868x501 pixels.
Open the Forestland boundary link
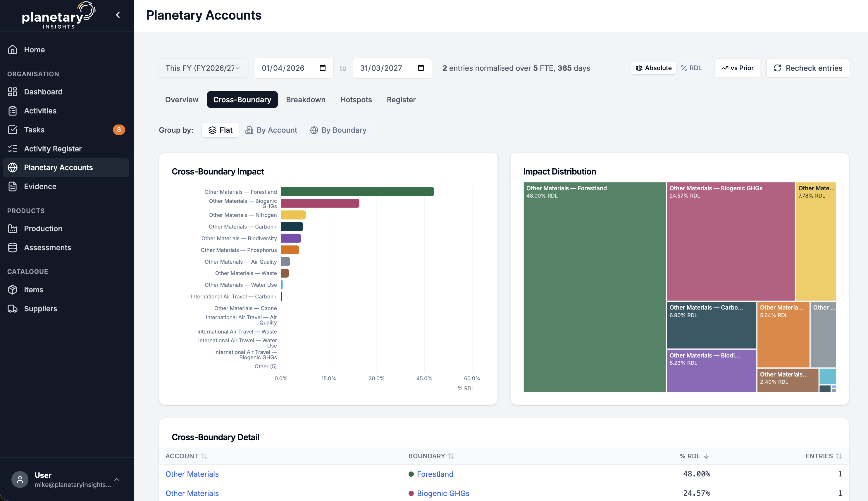pyautogui.click(x=435, y=474)
